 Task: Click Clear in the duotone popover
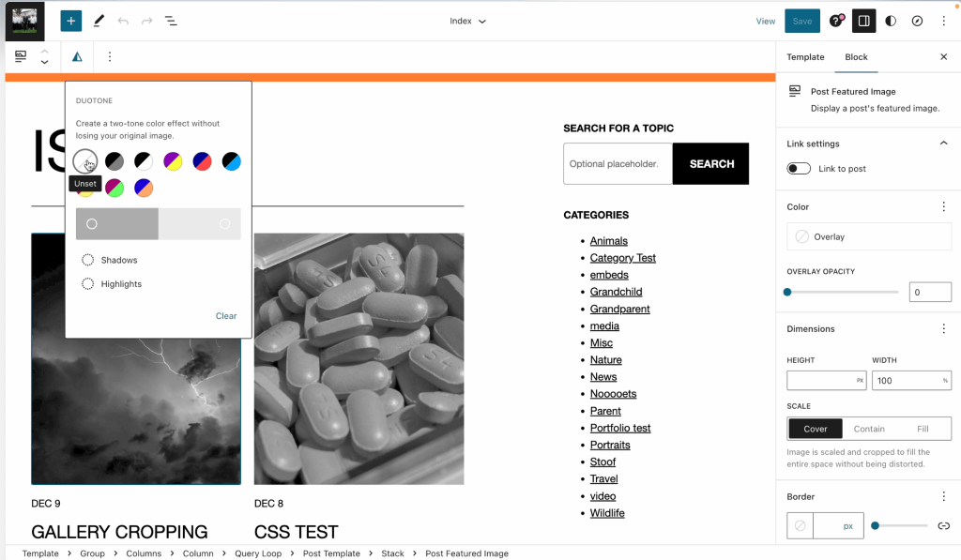226,316
